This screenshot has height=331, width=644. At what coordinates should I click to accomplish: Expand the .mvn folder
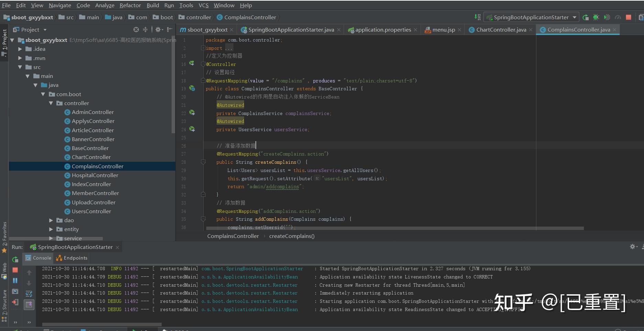(20, 58)
